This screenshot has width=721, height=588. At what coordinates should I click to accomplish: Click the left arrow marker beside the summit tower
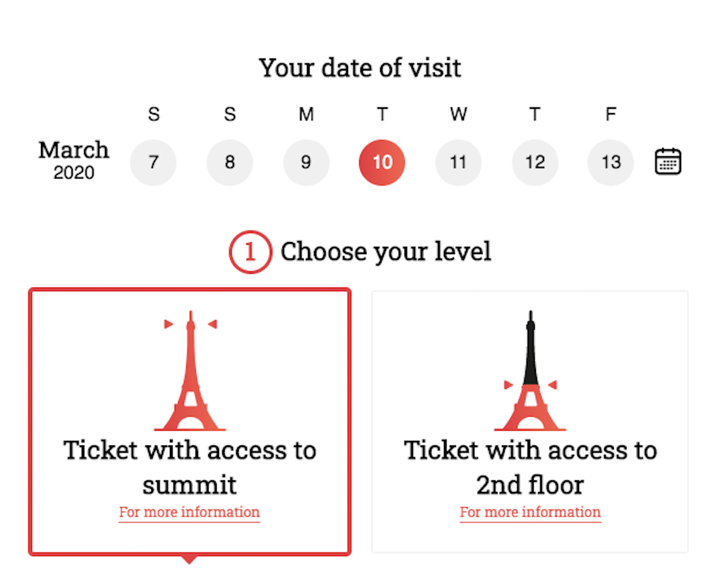tap(168, 324)
